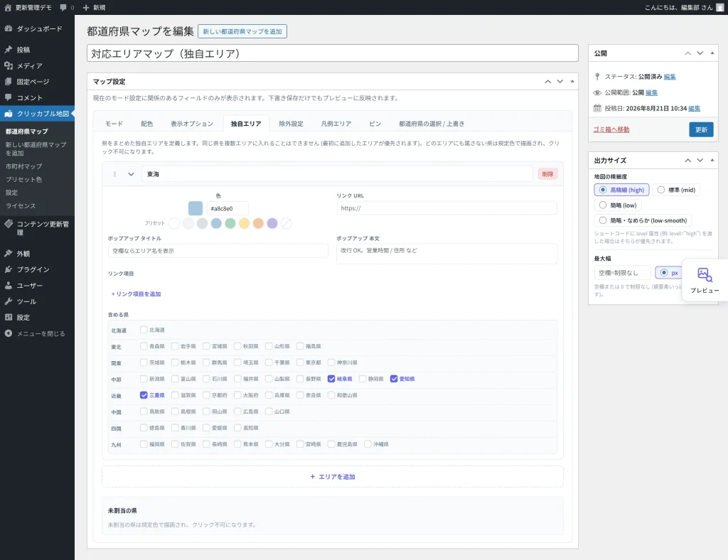Click the 固定ページ pages icon
The width and height of the screenshot is (728, 560).
[x=9, y=82]
